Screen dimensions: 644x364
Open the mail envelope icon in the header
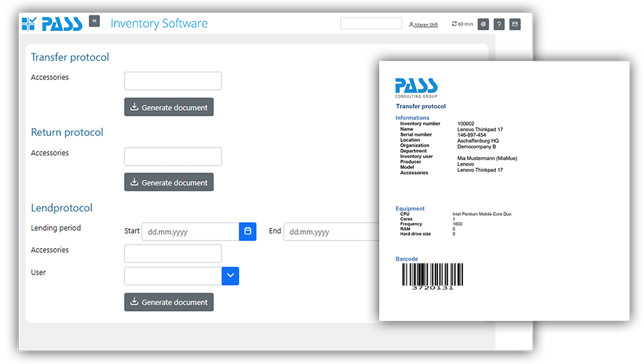tap(515, 24)
